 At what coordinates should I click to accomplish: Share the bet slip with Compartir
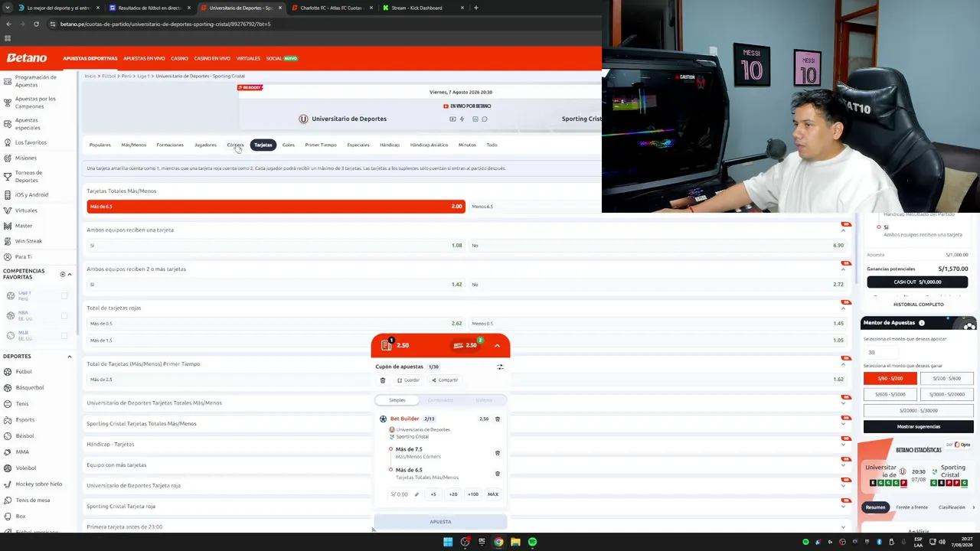click(445, 380)
